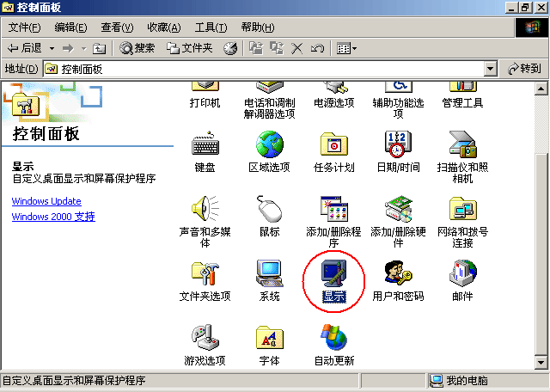Open the 声音和多媒体 speaker icon

205,208
